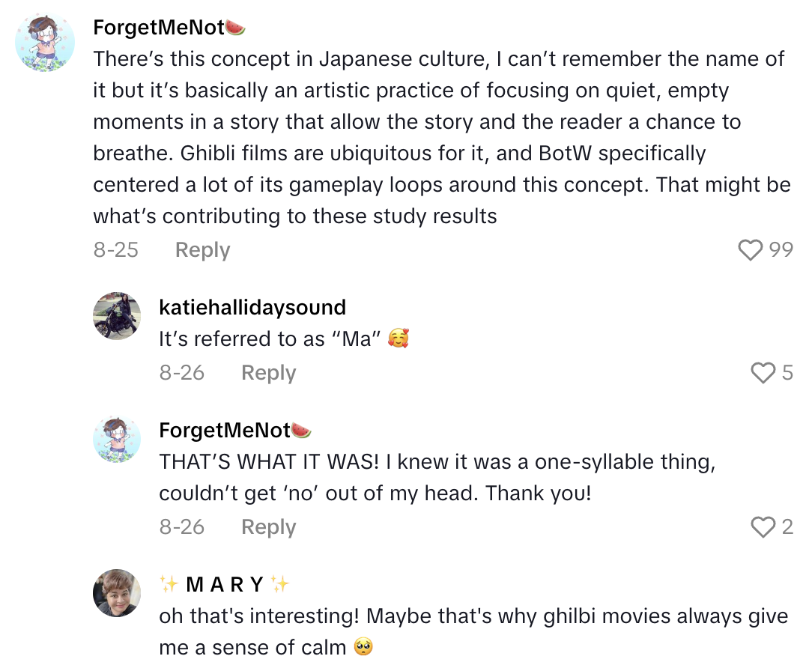
Task: Visit ForgetMeNot's profile from the top comment's username
Action: pos(159,28)
